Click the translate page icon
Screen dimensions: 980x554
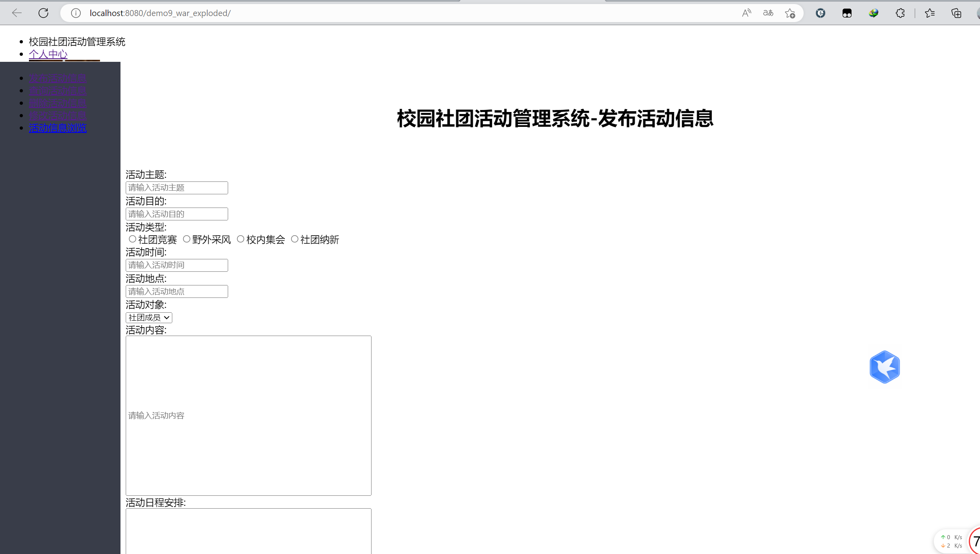pyautogui.click(x=768, y=13)
